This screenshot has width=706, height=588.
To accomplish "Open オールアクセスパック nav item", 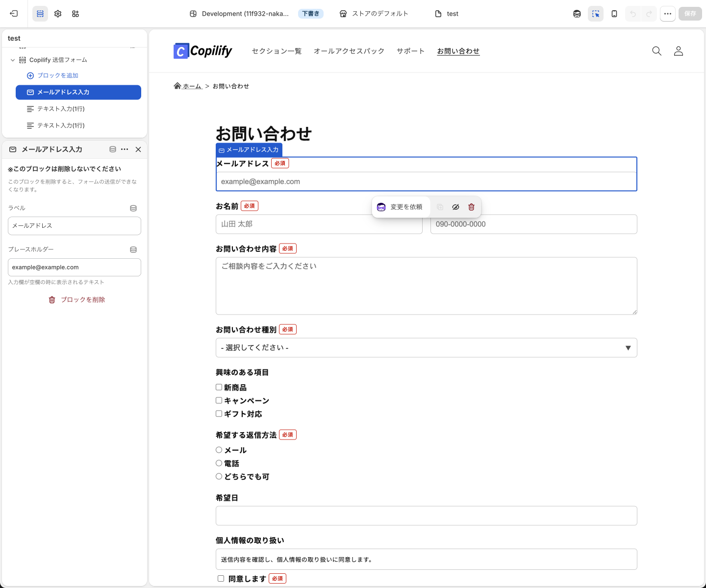I will tap(349, 51).
